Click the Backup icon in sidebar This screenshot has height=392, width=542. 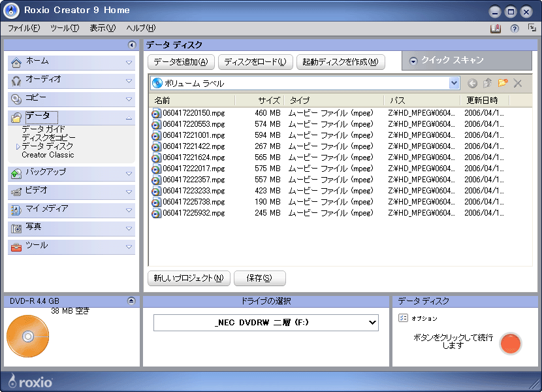[16, 174]
